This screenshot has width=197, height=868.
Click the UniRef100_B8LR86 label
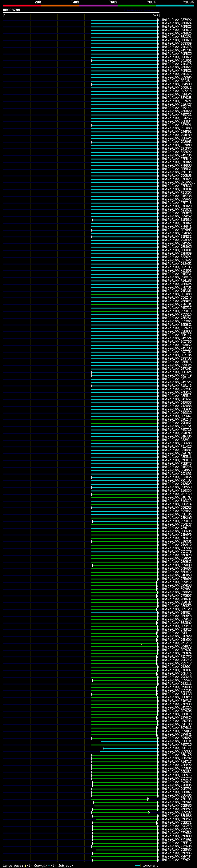177,815
